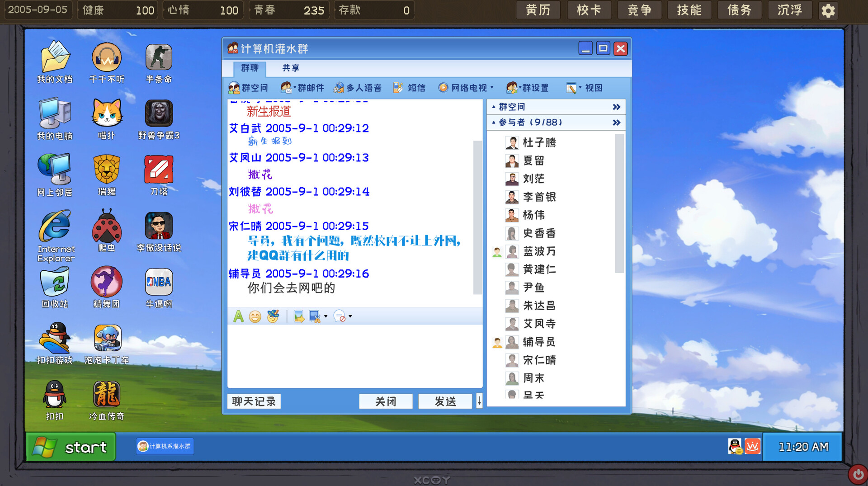Collapse the 参与者 (9/88) member list
The image size is (868, 486).
click(493, 122)
